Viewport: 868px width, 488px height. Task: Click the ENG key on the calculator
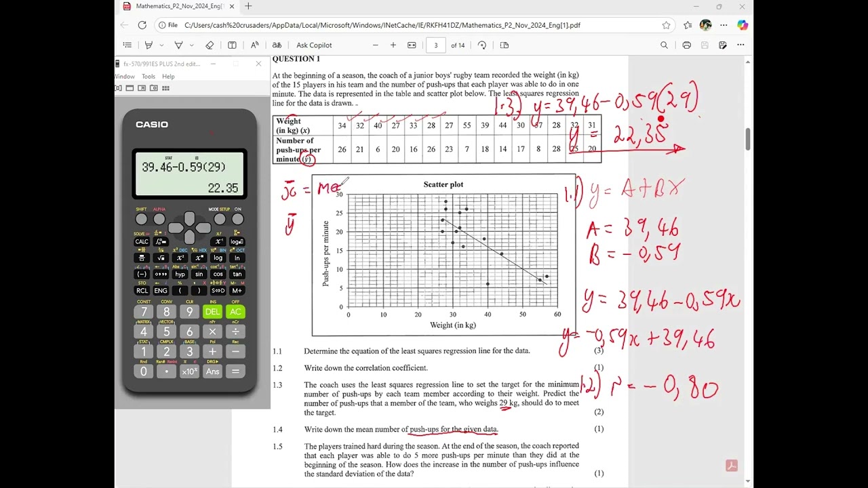[161, 291]
